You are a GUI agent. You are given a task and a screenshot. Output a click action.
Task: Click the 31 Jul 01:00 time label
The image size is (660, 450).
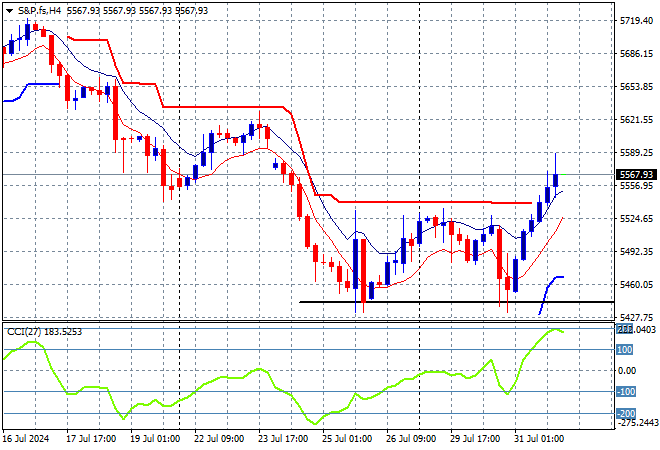539,438
